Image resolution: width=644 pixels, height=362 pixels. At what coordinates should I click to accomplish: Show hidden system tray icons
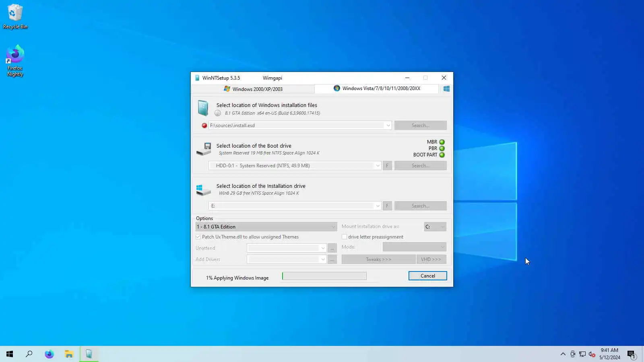(563, 354)
